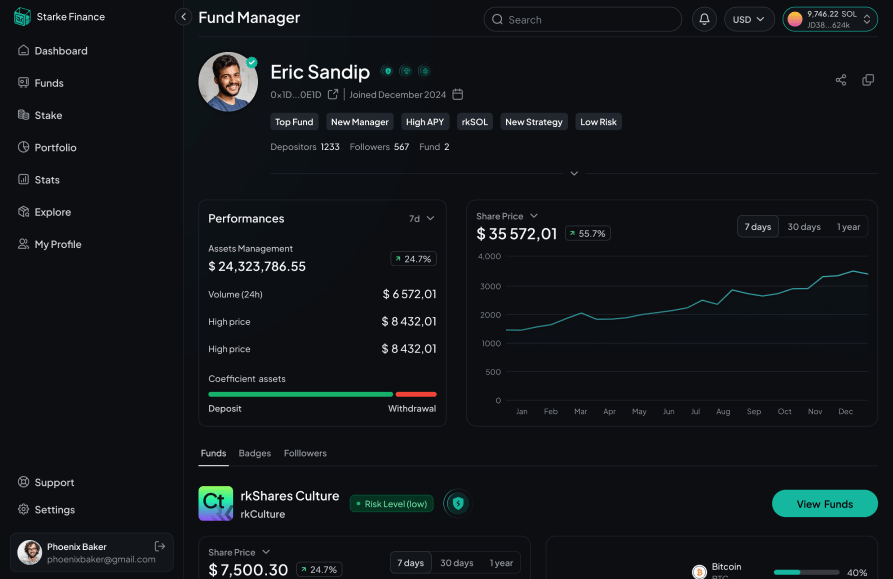
Task: Click the Depositors 1233 count
Action: pyautogui.click(x=305, y=147)
